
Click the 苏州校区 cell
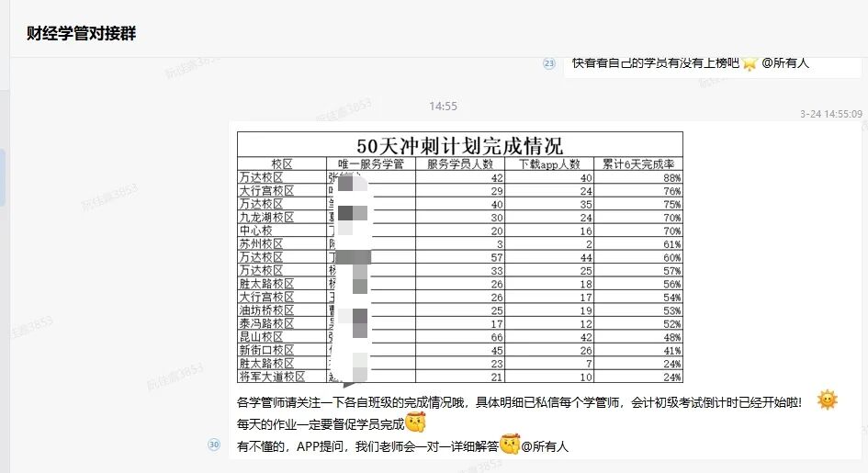coord(282,244)
